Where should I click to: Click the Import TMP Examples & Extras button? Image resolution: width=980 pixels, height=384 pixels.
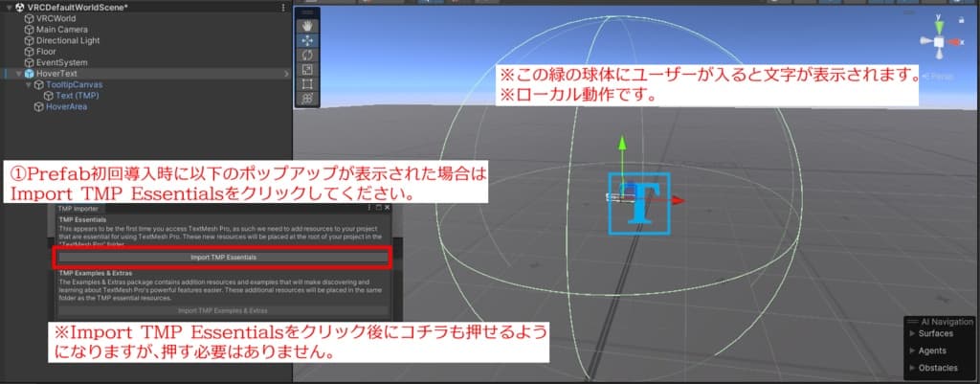[223, 310]
